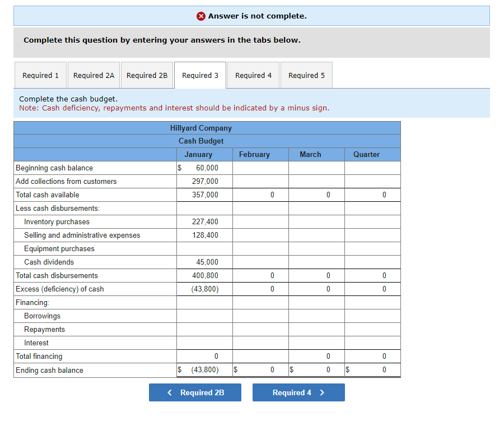Select the Required 2B tab
This screenshot has height=430, width=504.
[147, 75]
